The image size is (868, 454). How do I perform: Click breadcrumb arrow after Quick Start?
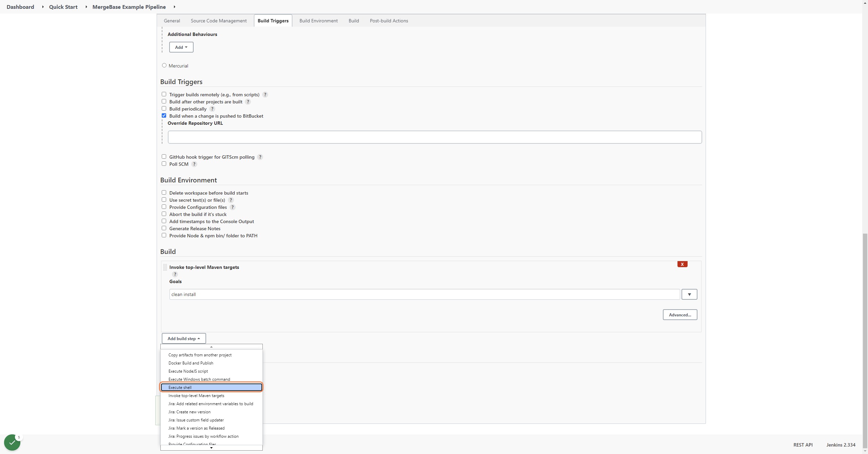point(86,7)
